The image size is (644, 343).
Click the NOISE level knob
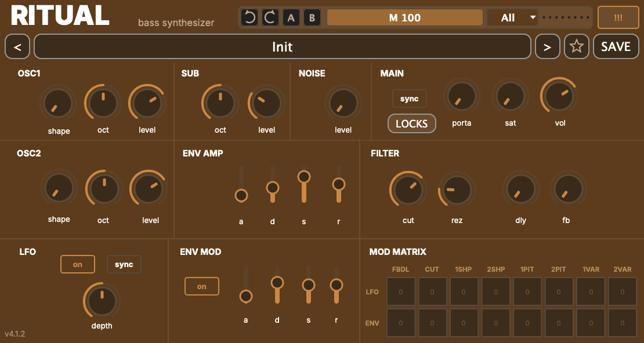[343, 103]
